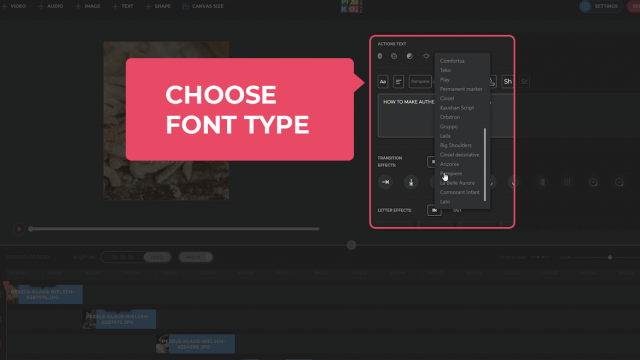Click the font list scrollbar

pyautogui.click(x=484, y=164)
